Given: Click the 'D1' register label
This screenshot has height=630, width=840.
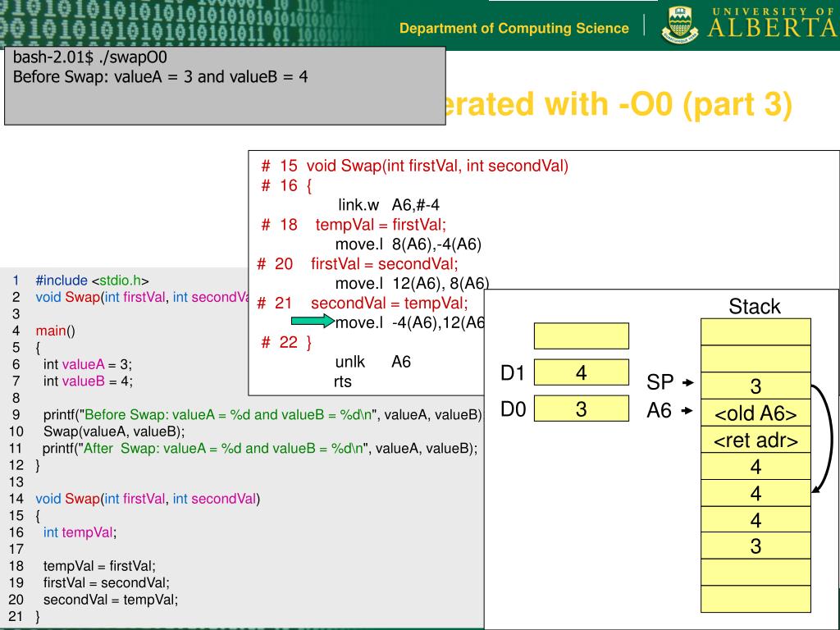Looking at the screenshot, I should [x=513, y=373].
